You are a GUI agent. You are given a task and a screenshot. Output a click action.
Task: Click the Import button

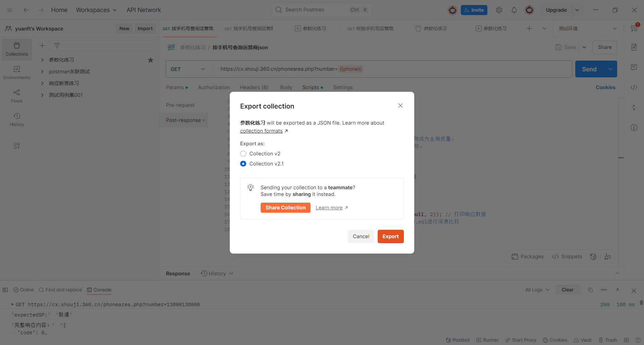click(x=145, y=28)
